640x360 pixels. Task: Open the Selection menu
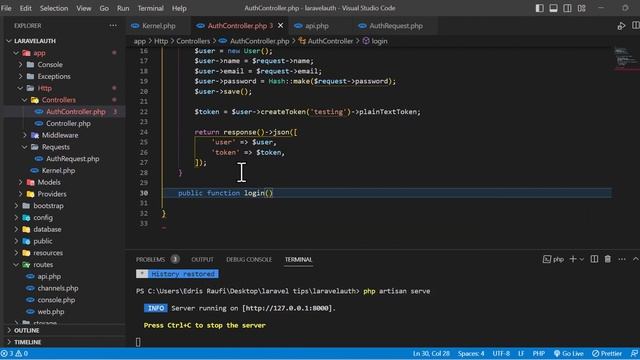coord(54,8)
